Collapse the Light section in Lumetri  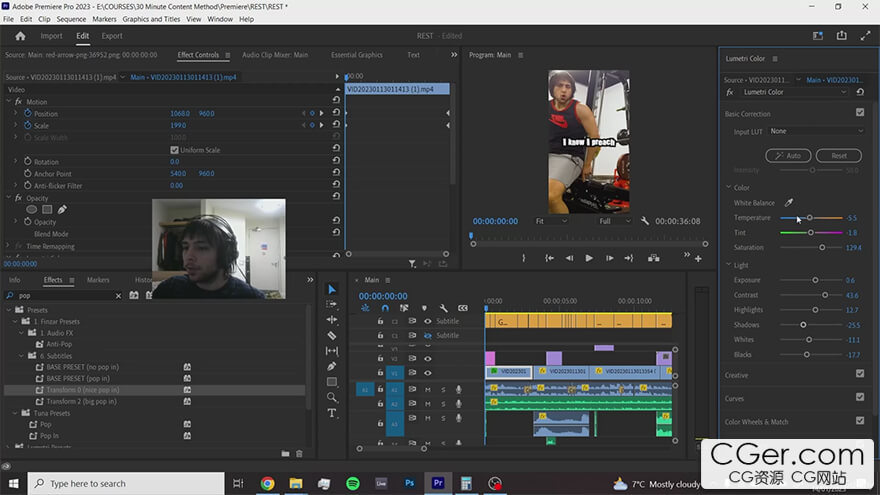[x=728, y=264]
